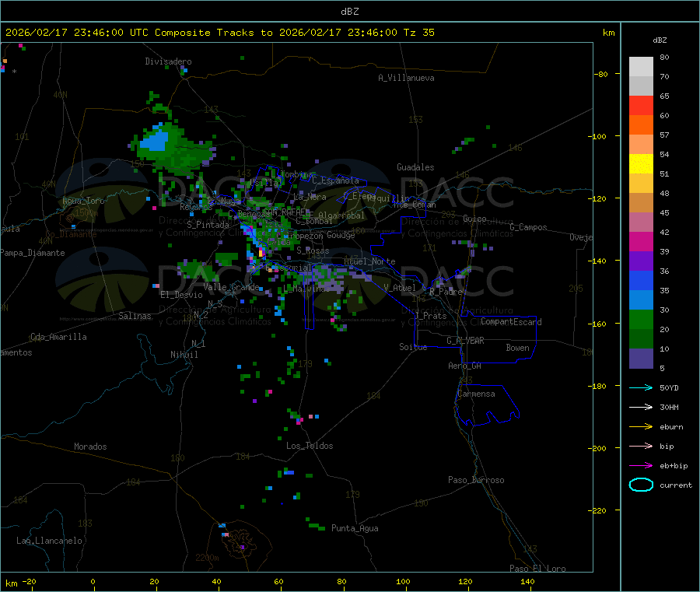Viewport: 700px width, 592px height.
Task: Click the dark purple 10 dBZ legend swatch
Action: pos(641,359)
